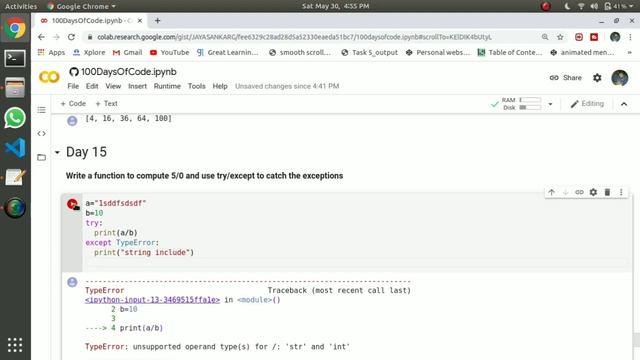Move cell down with arrow icon
This screenshot has height=360, width=640.
pos(565,192)
